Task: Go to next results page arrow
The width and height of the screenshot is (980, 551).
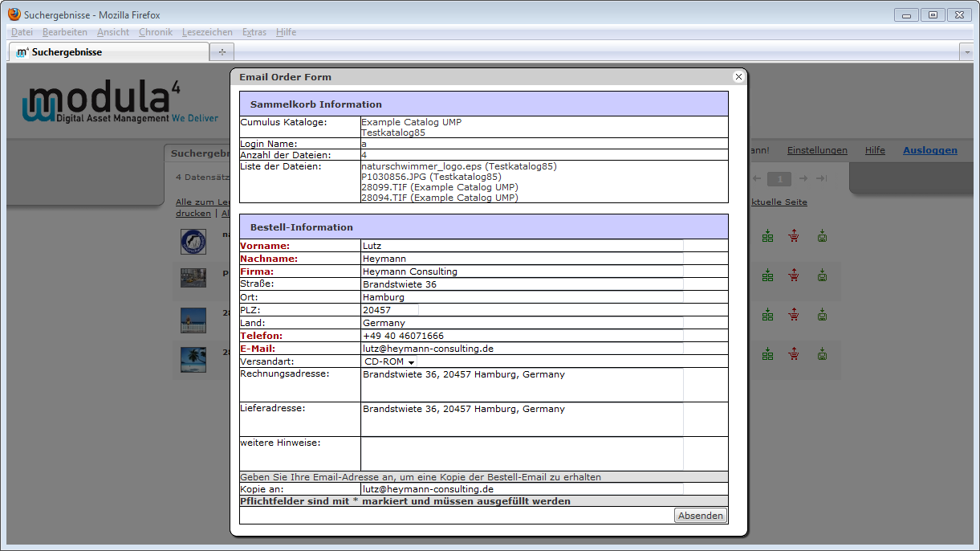Action: (x=803, y=178)
